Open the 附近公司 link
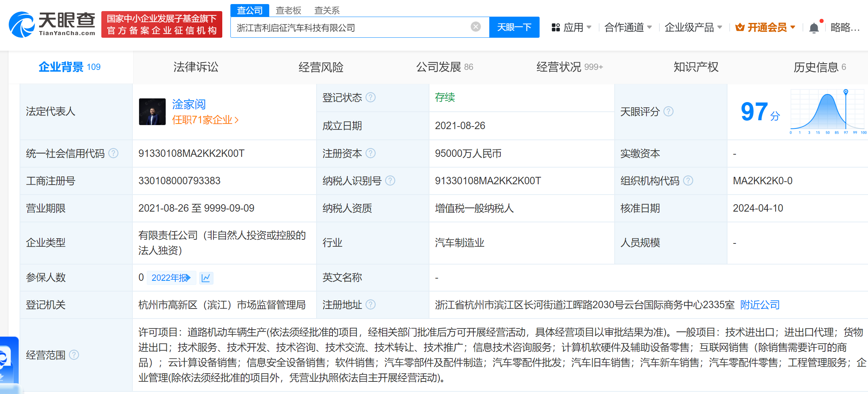868x394 pixels. (x=760, y=304)
